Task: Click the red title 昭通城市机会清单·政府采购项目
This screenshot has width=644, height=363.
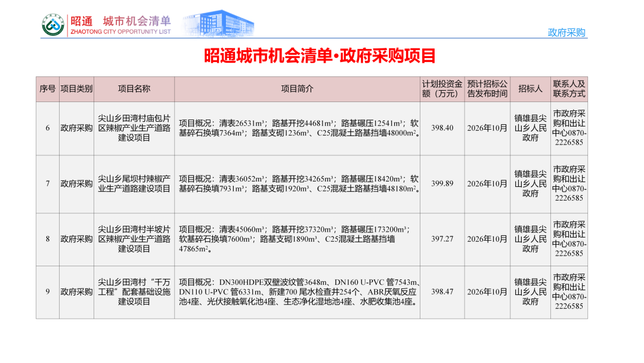Action: (x=320, y=56)
